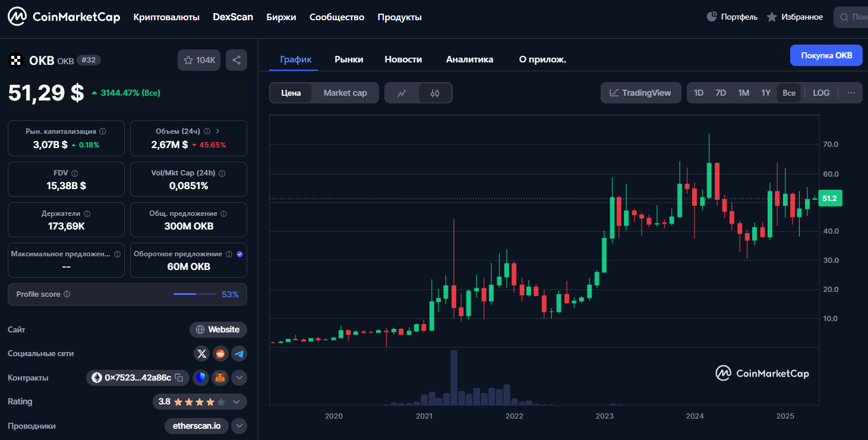Open the X (Twitter) social link
The width and height of the screenshot is (868, 440).
pyautogui.click(x=202, y=354)
